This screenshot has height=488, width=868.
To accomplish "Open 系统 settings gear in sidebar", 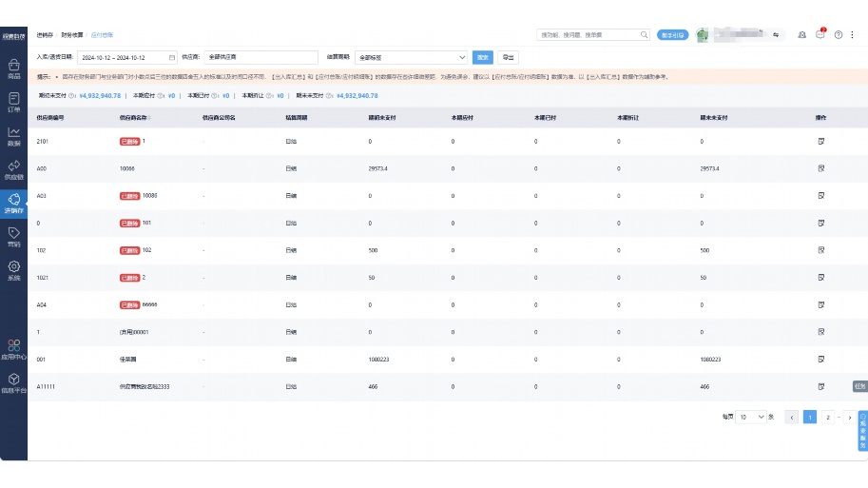I will coord(13,271).
